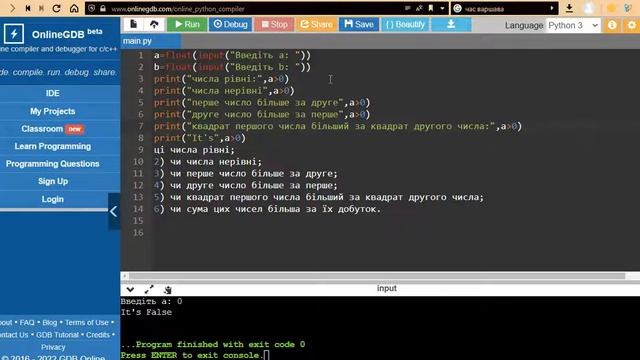This screenshot has height=360, width=640.
Task: Open browser downloads icon
Action: tap(569, 8)
